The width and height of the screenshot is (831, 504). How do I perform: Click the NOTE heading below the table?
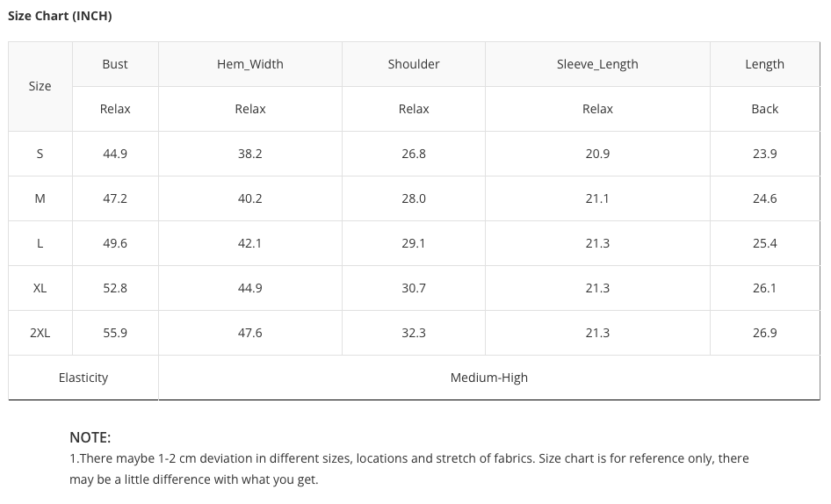(x=90, y=437)
